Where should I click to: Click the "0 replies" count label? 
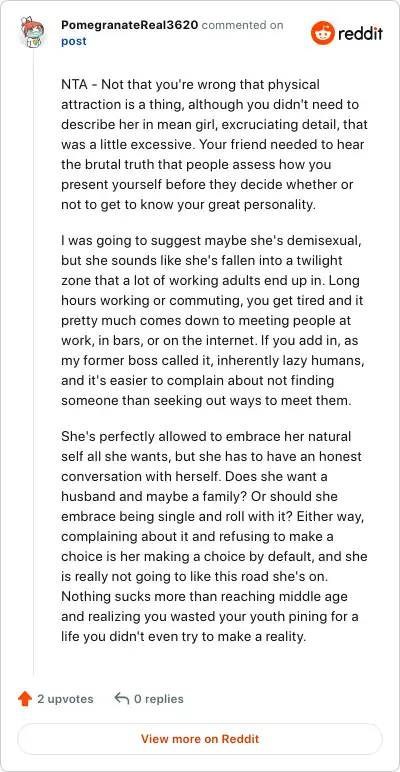(159, 699)
